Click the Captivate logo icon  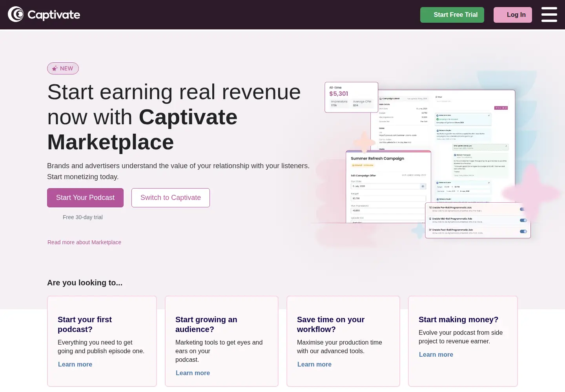coord(16,15)
